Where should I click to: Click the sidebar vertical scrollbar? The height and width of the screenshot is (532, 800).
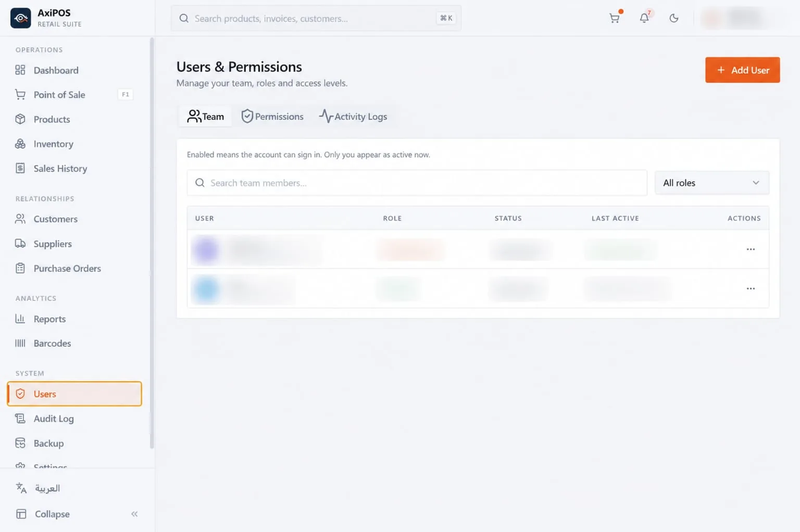click(152, 243)
